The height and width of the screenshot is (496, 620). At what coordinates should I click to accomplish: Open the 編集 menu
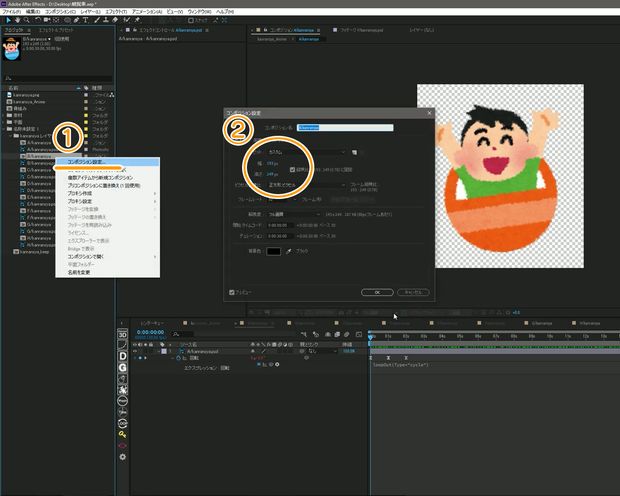[33, 12]
